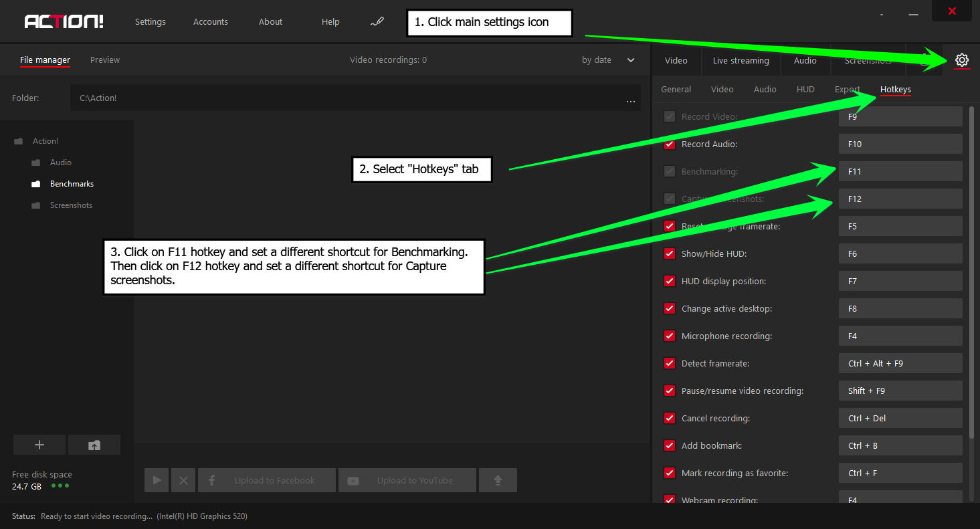Click the upload arrow export button

pyautogui.click(x=498, y=480)
